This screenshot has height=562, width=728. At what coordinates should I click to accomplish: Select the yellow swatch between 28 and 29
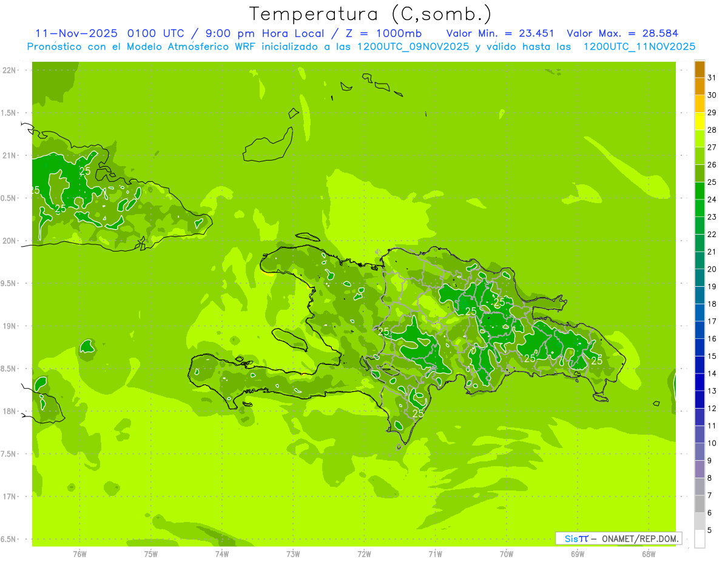coord(699,121)
